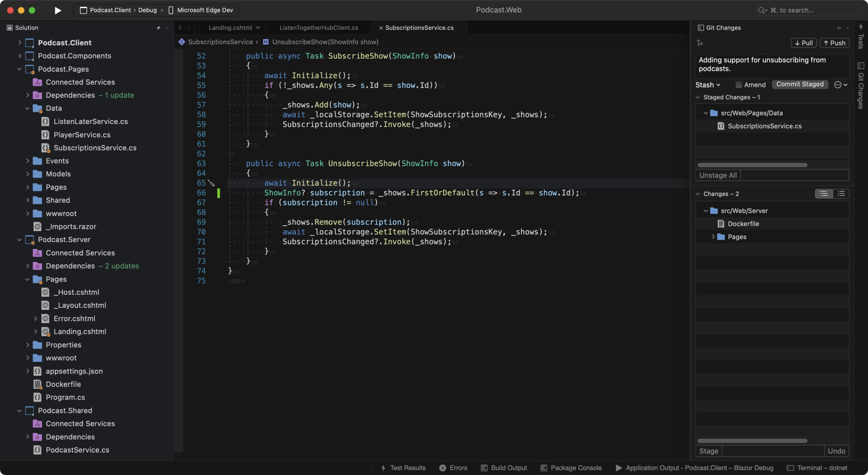Expand the Podcast.Client project node
Viewport: 868px width, 475px height.
[20, 43]
